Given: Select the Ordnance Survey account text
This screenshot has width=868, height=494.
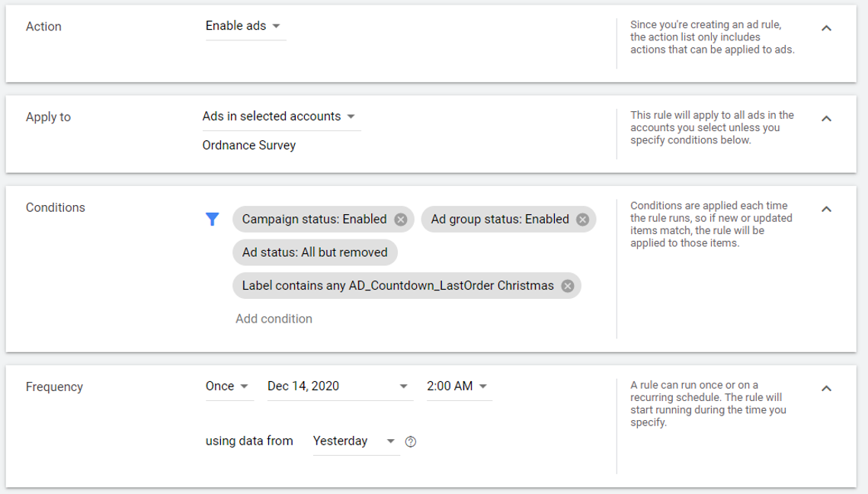Looking at the screenshot, I should pos(249,145).
